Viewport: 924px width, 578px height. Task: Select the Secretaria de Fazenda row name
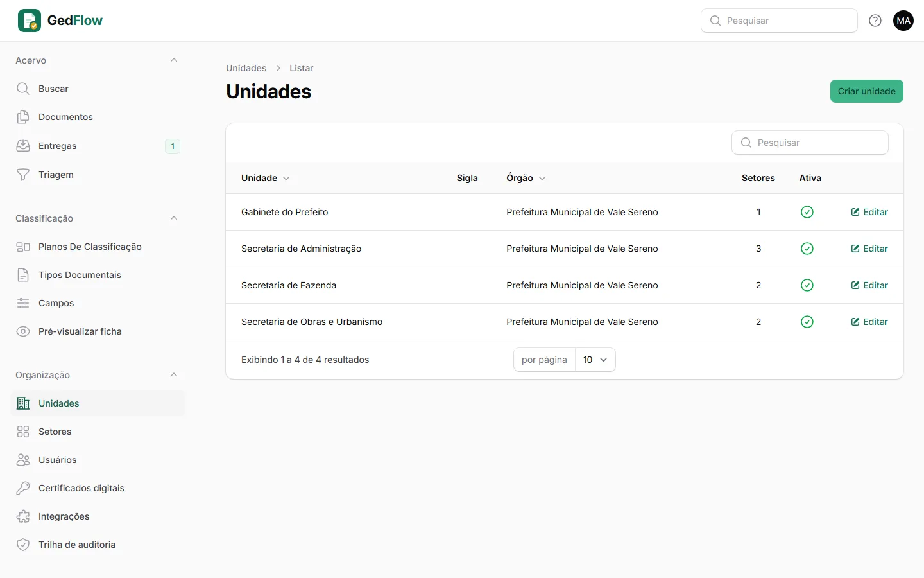click(289, 285)
